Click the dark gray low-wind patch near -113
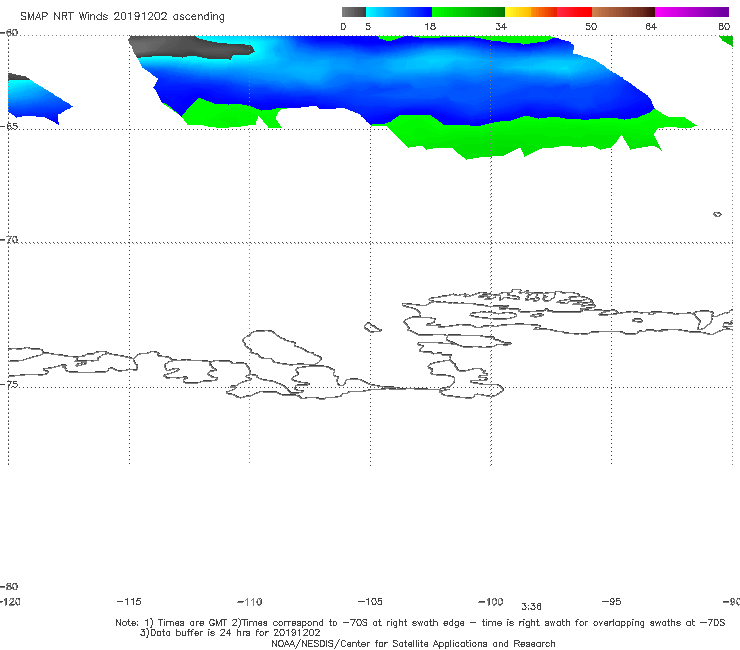This screenshot has height=650, width=740. tap(191, 47)
